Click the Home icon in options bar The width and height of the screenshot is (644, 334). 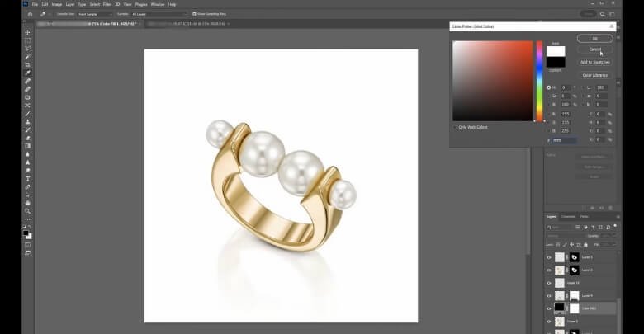pos(30,14)
